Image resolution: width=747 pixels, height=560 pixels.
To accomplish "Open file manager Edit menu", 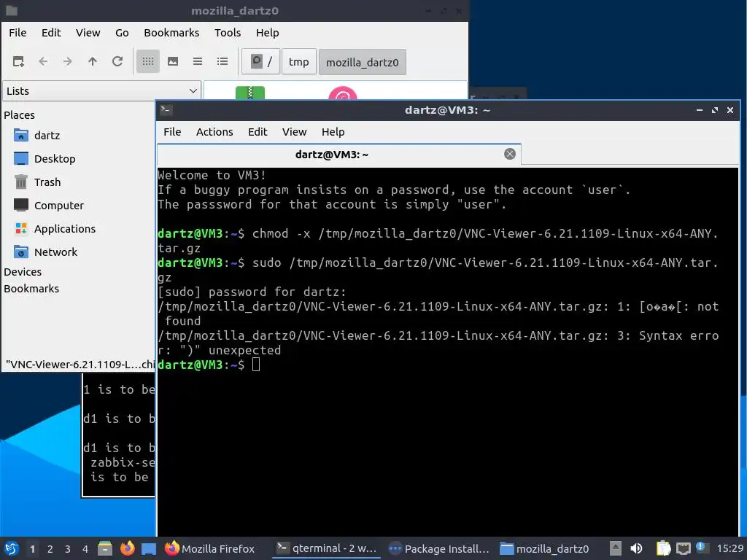I will click(51, 33).
